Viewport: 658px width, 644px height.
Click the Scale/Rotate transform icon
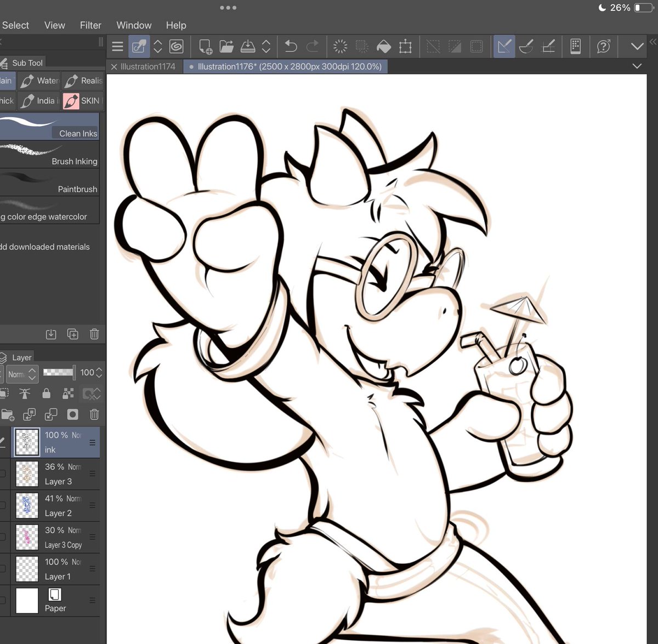[406, 47]
